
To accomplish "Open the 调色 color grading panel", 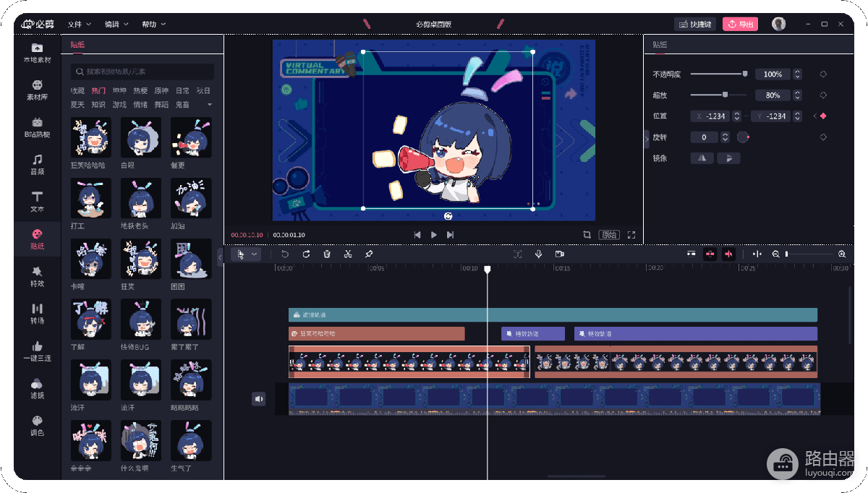I will click(37, 426).
